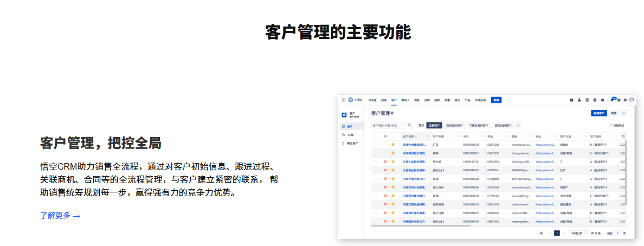Tick the select-all checkbox in table header

tap(376, 137)
